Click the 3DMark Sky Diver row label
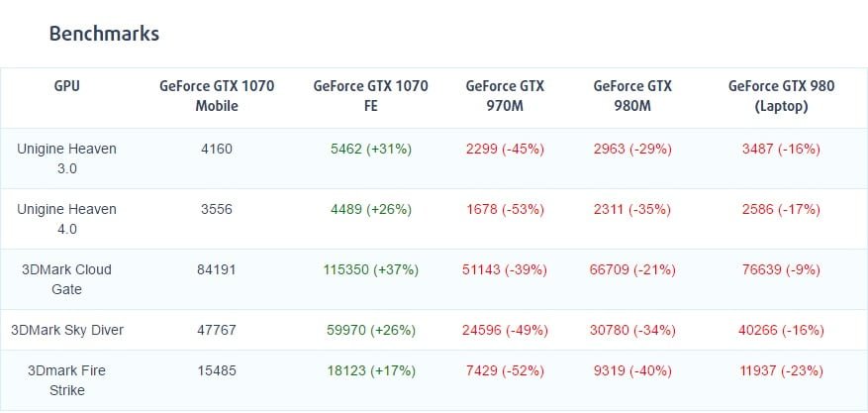The height and width of the screenshot is (413, 868). tap(67, 330)
